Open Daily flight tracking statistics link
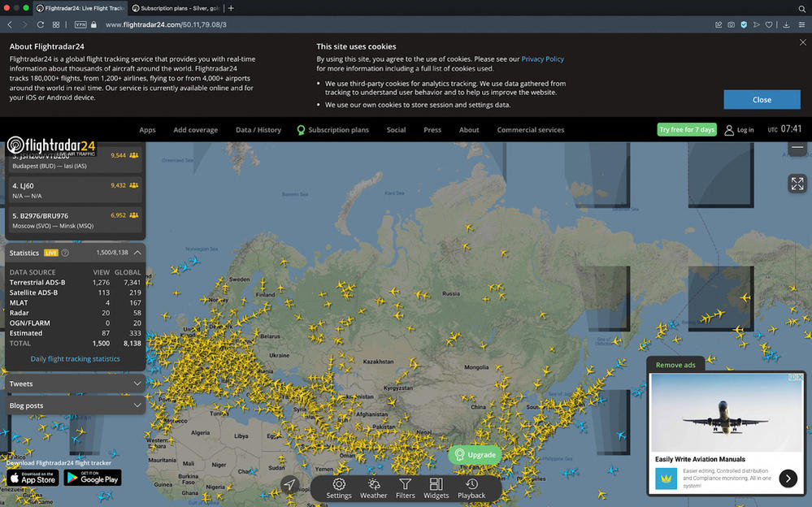812x507 pixels. click(75, 358)
